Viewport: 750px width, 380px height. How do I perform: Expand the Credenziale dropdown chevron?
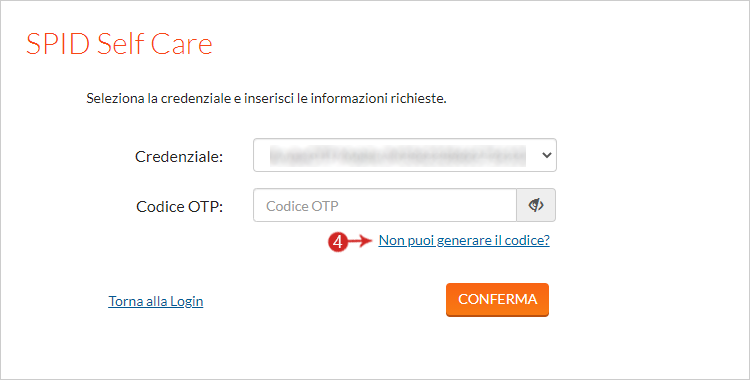pyautogui.click(x=546, y=155)
